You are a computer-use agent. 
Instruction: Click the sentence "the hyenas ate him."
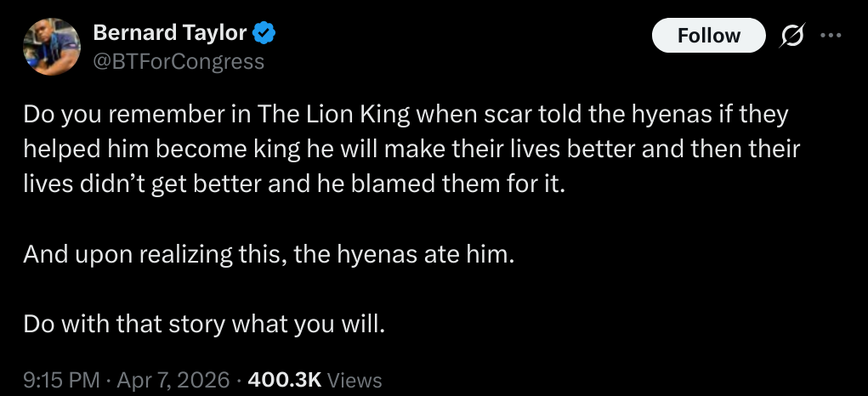coord(404,254)
